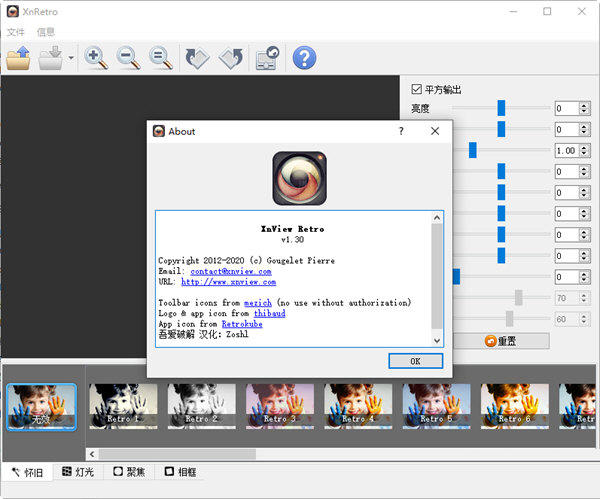The height and width of the screenshot is (499, 600).
Task: Open help with the question mark icon
Action: coord(304,58)
